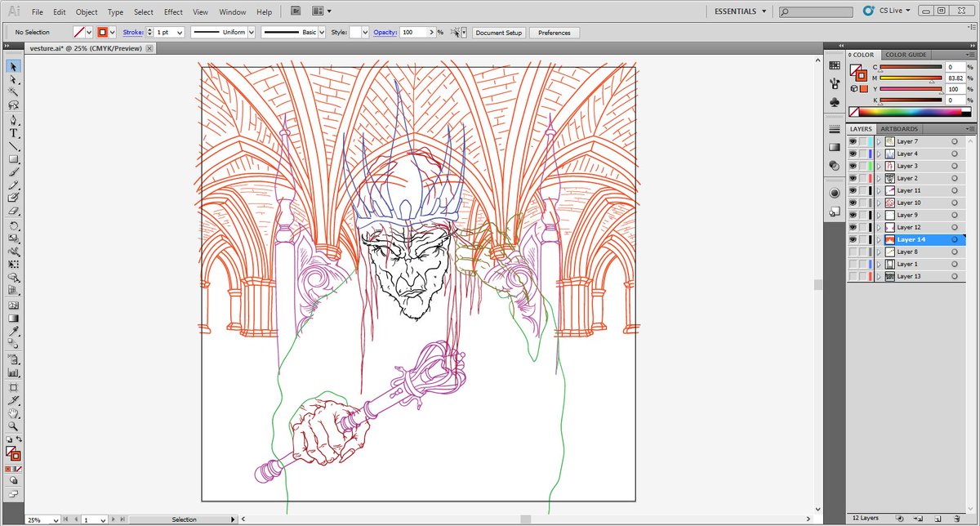Select the Zoom tool
This screenshot has width=980, height=526.
pos(14,426)
